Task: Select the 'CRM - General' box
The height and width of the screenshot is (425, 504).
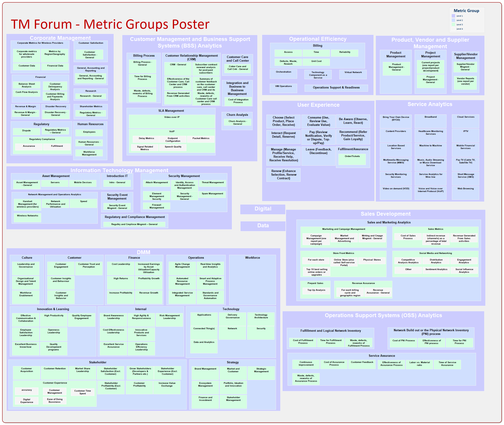Action: click(178, 69)
